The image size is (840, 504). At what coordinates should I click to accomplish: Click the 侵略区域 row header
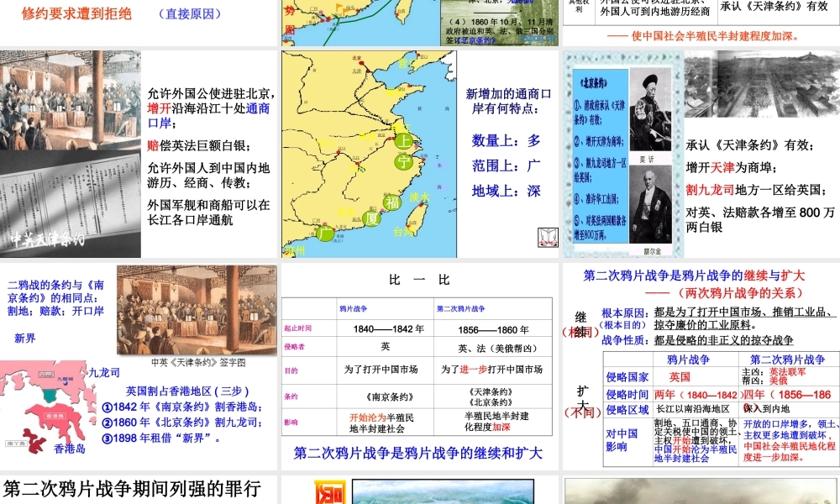pyautogui.click(x=627, y=410)
